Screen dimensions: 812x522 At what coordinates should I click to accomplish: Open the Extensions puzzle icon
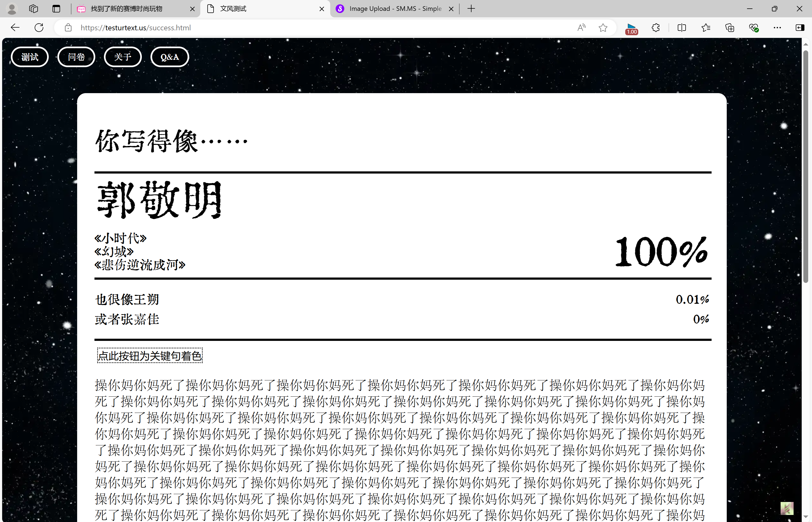click(656, 27)
